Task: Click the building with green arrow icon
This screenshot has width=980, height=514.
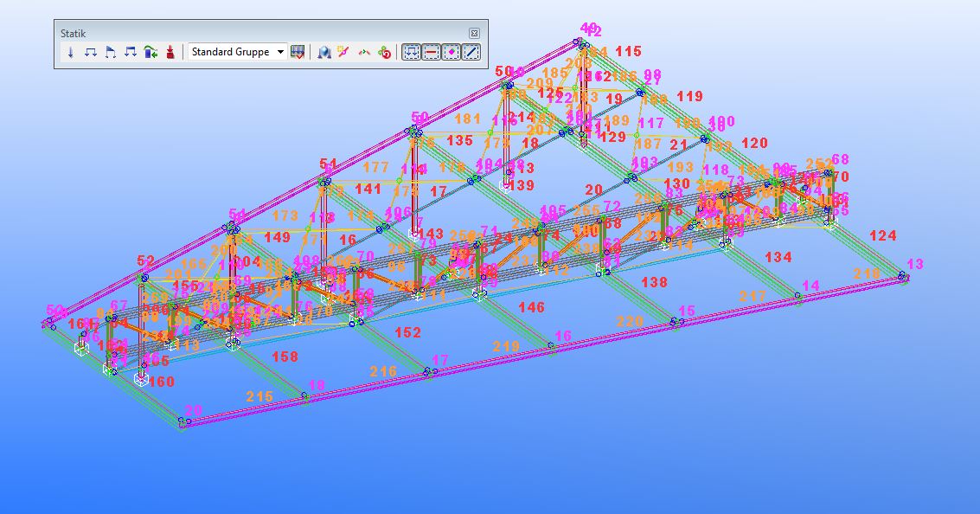Action: 151,53
